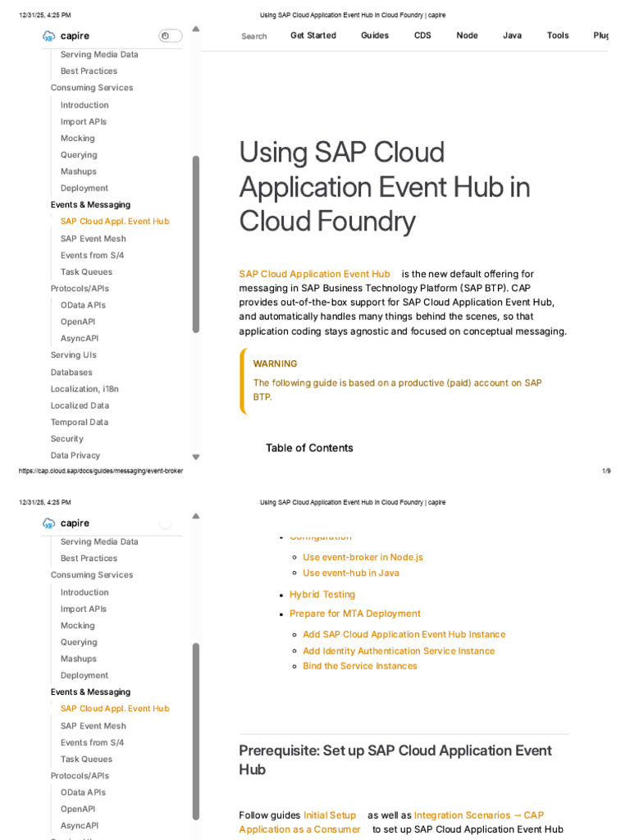Follow the Initial Setup guide link
The height and width of the screenshot is (840, 630).
pos(330,815)
